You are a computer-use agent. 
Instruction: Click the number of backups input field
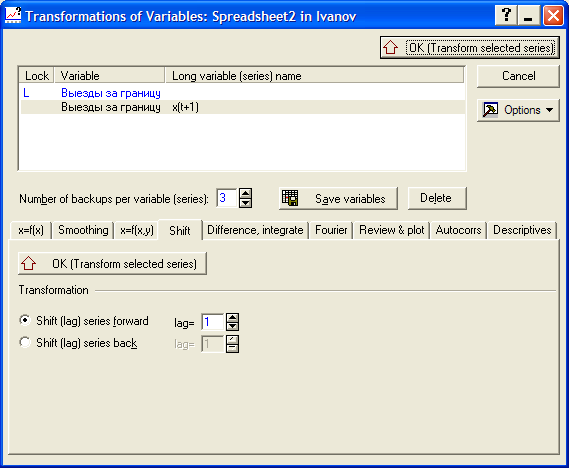(x=226, y=198)
